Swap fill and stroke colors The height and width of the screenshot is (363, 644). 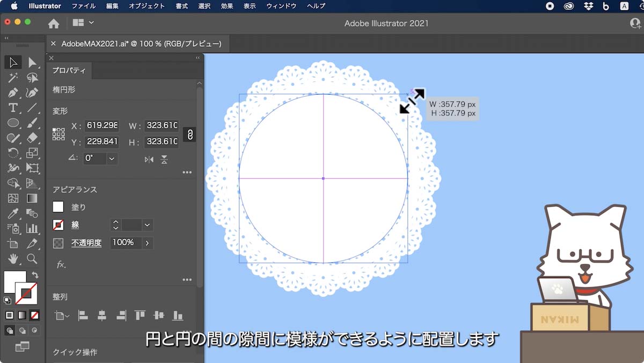(35, 275)
